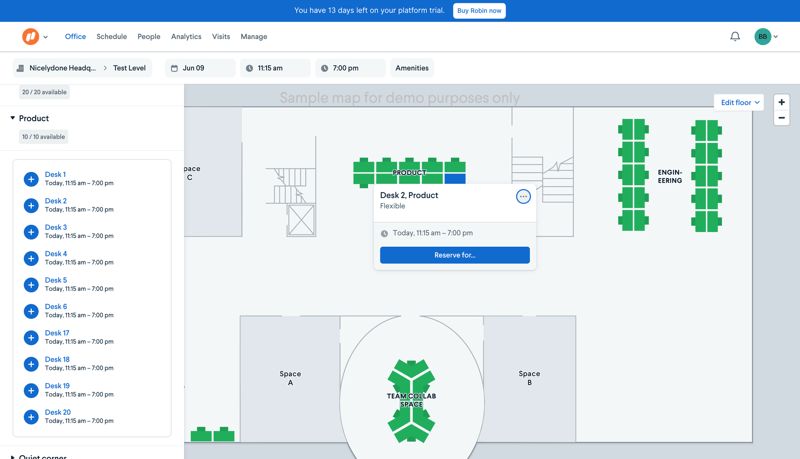Open the Desk 5 link
Screen dimensions: 800x459
click(x=56, y=280)
